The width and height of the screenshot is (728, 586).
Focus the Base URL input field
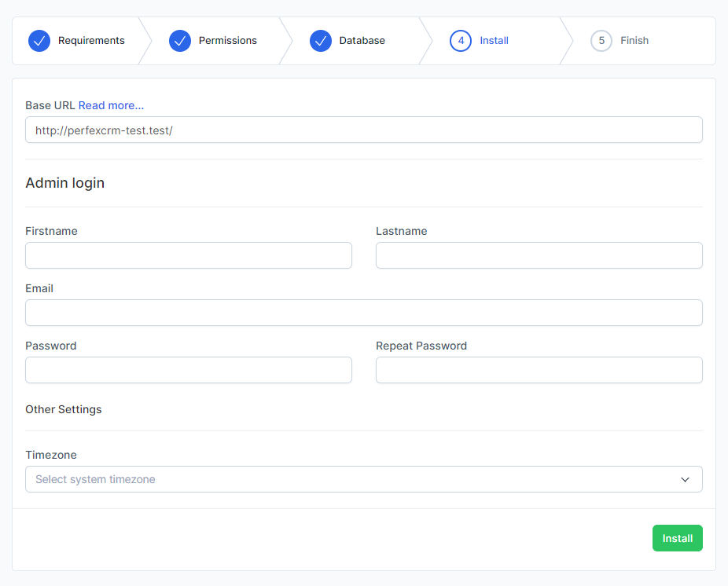click(363, 130)
